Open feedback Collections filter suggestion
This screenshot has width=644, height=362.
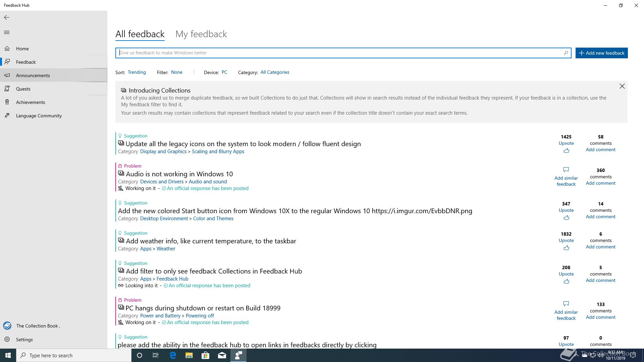(x=214, y=271)
